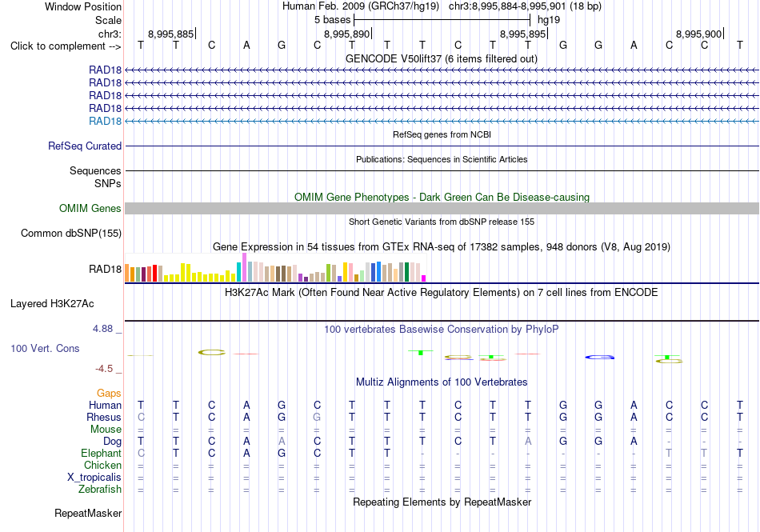760x532 pixels.
Task: Select the Human alignment row label
Action: (105, 405)
